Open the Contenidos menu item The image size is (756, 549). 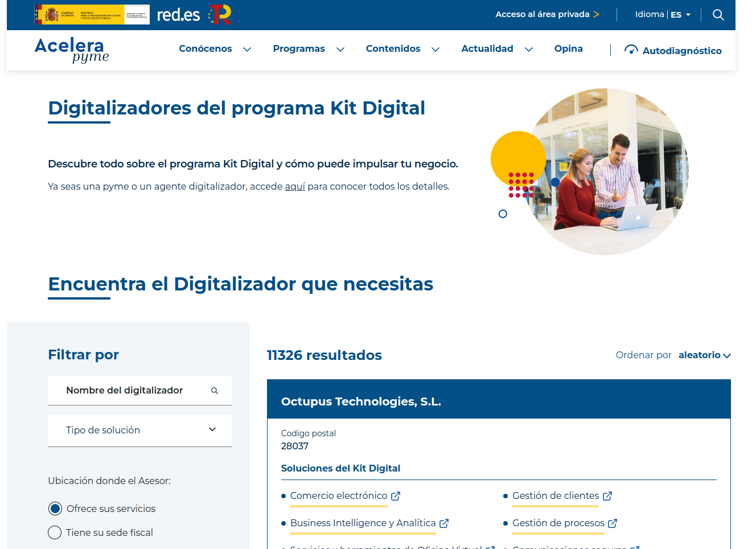pos(393,49)
